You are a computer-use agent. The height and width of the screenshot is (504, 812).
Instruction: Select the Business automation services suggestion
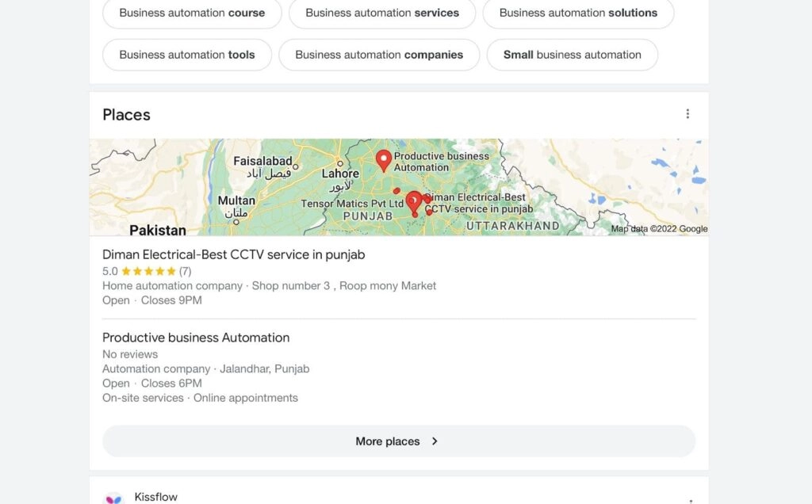pyautogui.click(x=381, y=13)
